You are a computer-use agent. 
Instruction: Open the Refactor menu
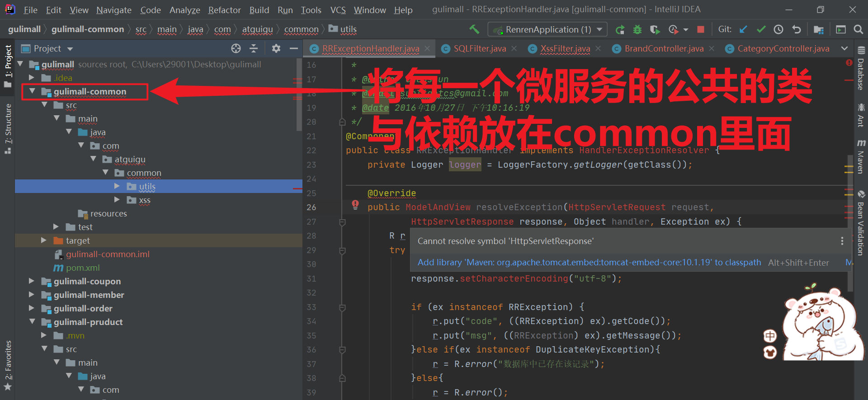click(225, 10)
